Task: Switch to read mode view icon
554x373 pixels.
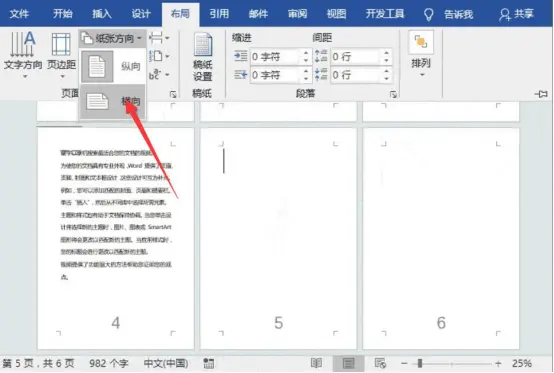Action: pyautogui.click(x=316, y=363)
